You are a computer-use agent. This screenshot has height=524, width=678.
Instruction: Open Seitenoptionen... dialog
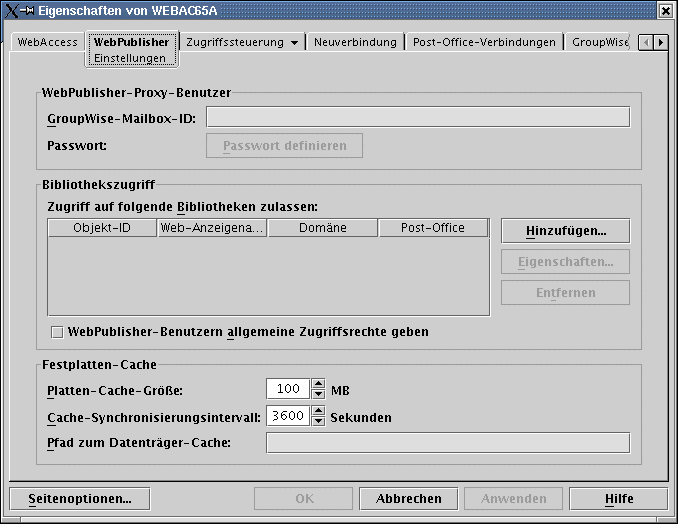[80, 499]
